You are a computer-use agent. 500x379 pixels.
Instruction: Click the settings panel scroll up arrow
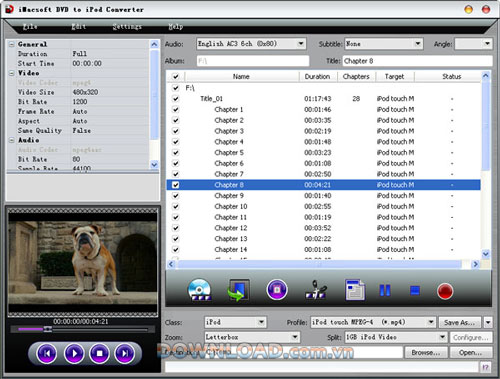pyautogui.click(x=154, y=44)
